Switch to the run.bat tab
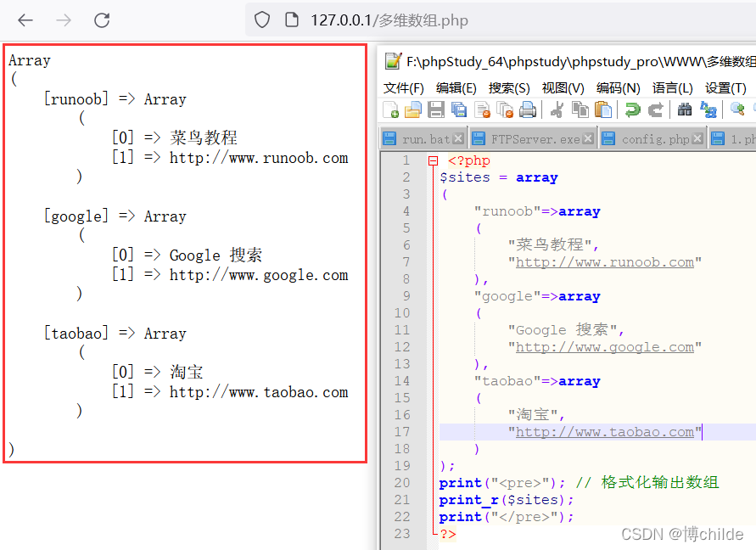 pos(423,139)
